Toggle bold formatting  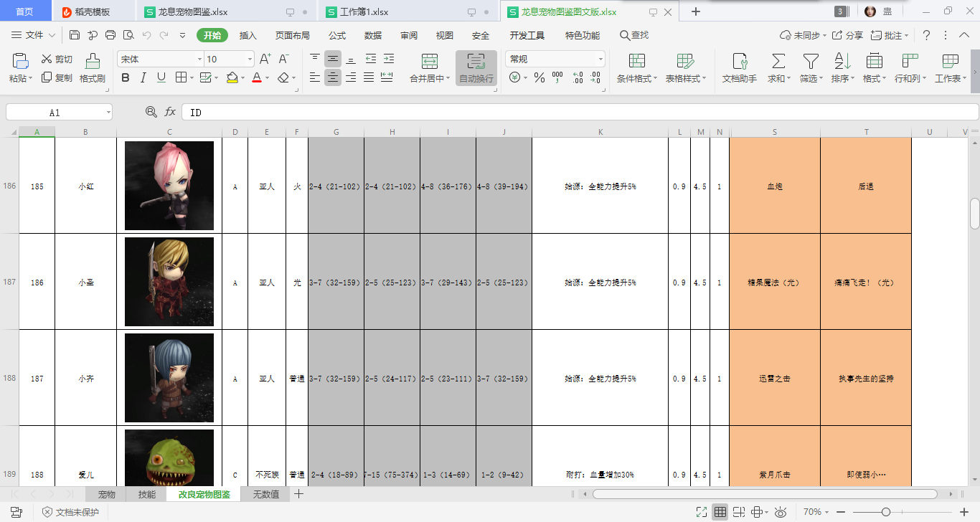(x=126, y=77)
